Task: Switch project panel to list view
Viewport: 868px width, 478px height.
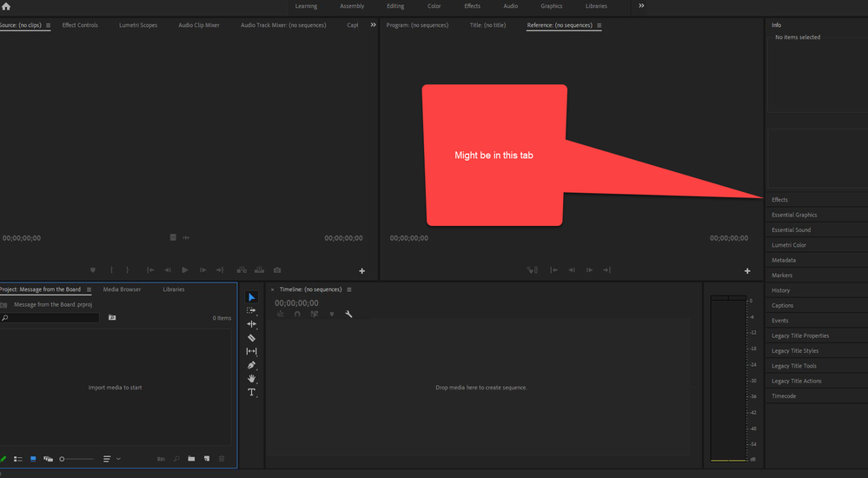Action: point(19,459)
